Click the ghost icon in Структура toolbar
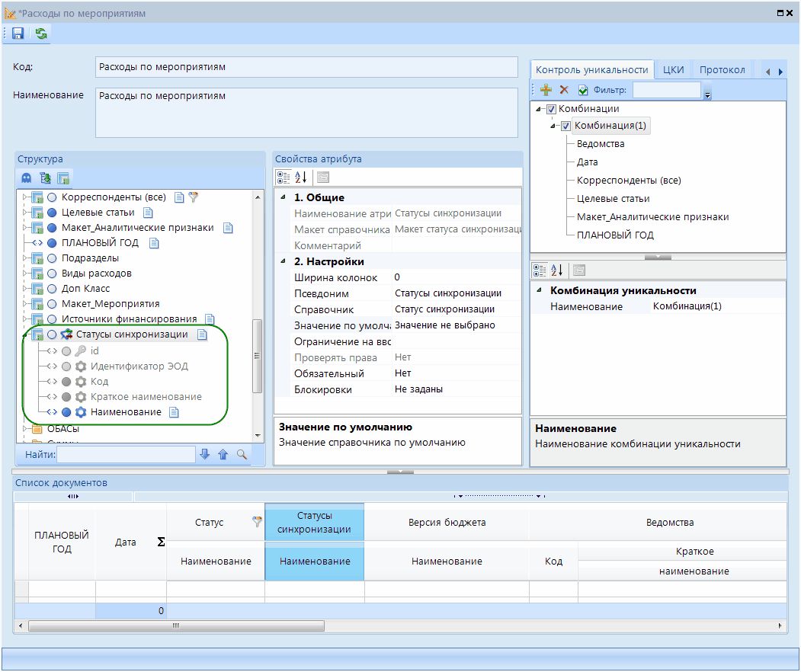The height and width of the screenshot is (672, 801). pyautogui.click(x=27, y=178)
